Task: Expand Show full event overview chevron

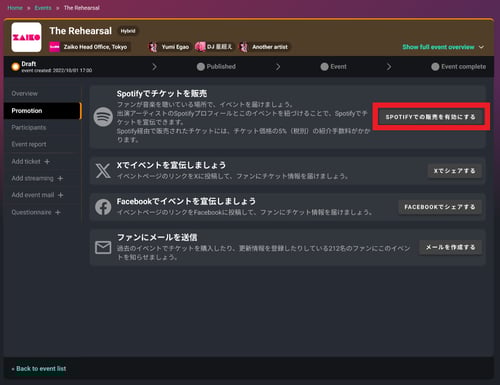Action: coord(481,47)
